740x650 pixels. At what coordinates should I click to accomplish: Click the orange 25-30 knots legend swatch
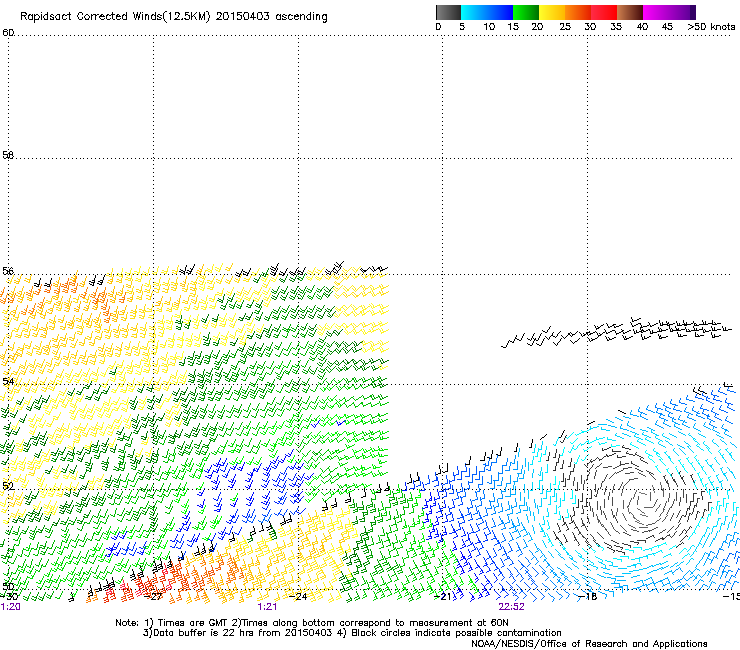click(578, 12)
